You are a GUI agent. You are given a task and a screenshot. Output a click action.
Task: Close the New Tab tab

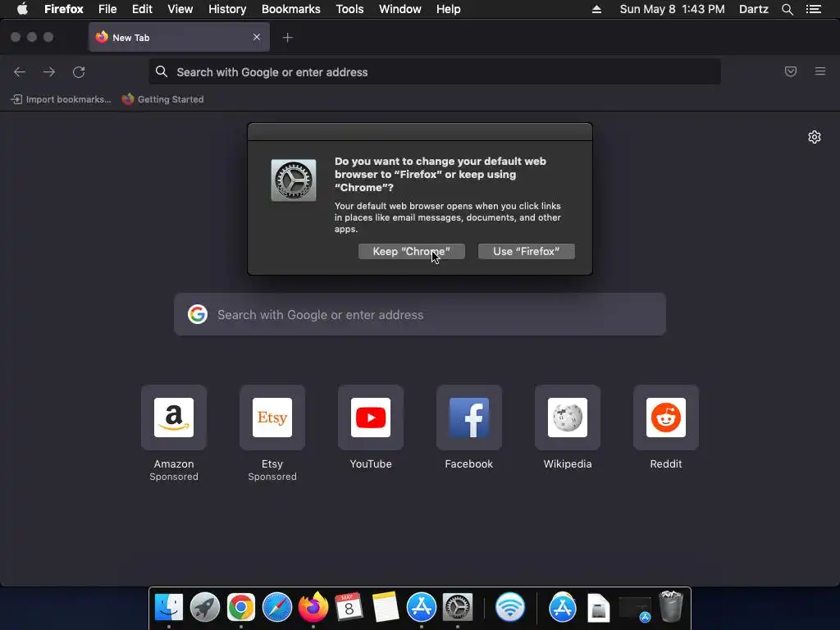(257, 37)
